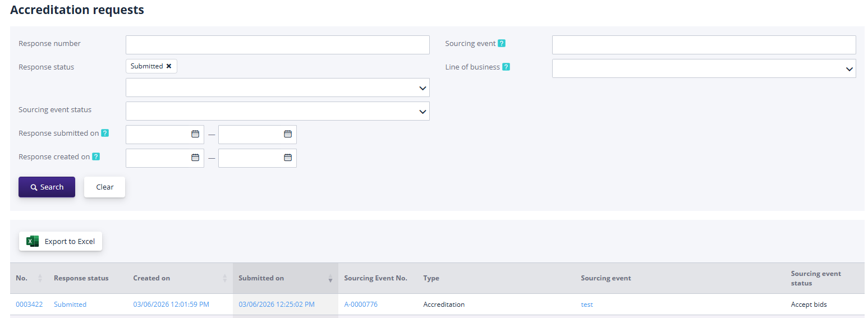Screen dimensions: 868x318
Task: Open calendar for Response submitted on start date
Action: [x=195, y=134]
